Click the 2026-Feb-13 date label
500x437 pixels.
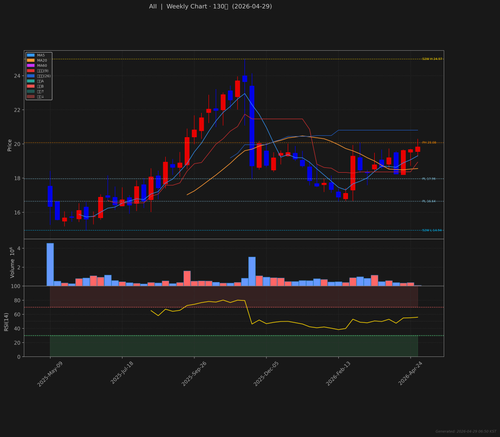(338, 374)
